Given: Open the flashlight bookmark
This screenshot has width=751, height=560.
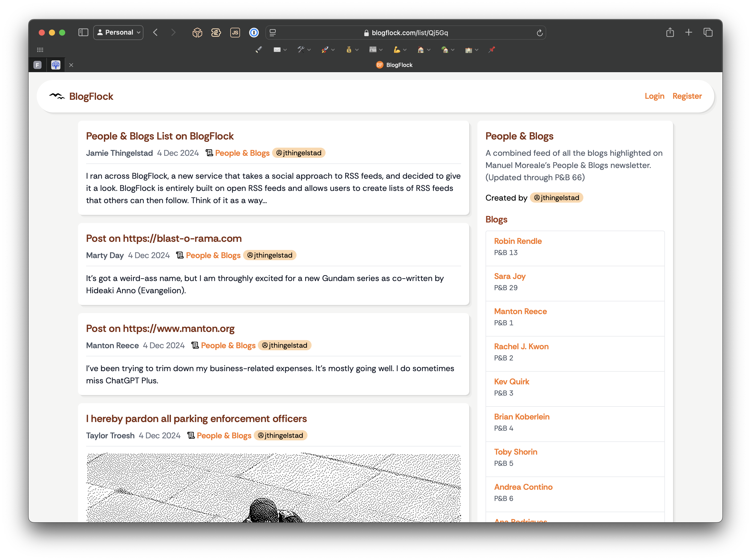Looking at the screenshot, I should pos(259,50).
